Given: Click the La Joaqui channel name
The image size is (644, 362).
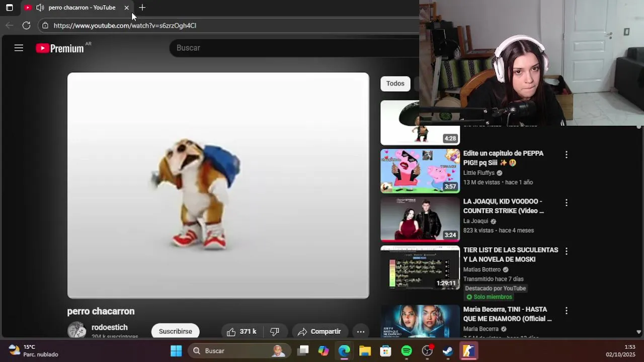Looking at the screenshot, I should 476,221.
